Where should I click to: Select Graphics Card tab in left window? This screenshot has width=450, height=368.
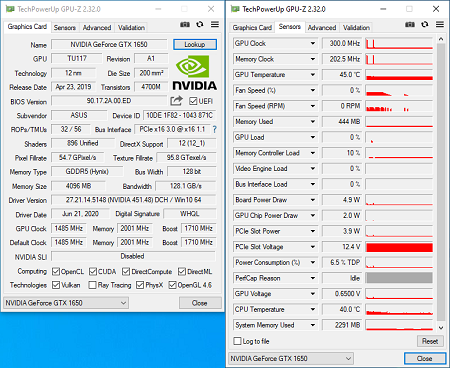[27, 27]
